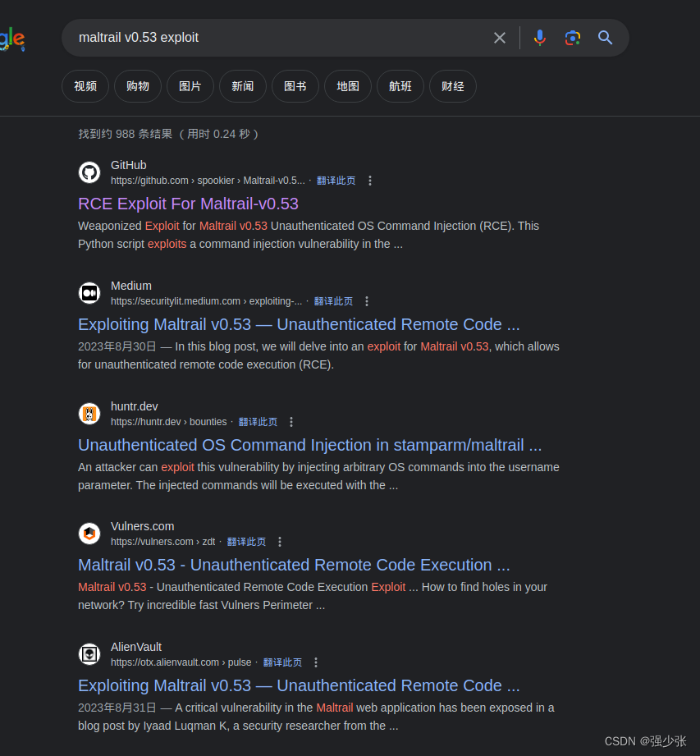Click the Medium site name
Viewport: 700px width, 756px height.
click(x=131, y=286)
